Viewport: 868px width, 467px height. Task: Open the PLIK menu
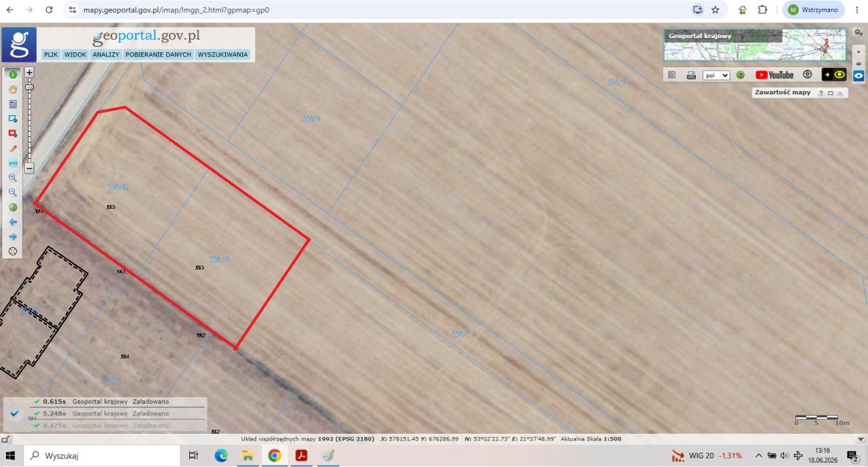pyautogui.click(x=51, y=54)
